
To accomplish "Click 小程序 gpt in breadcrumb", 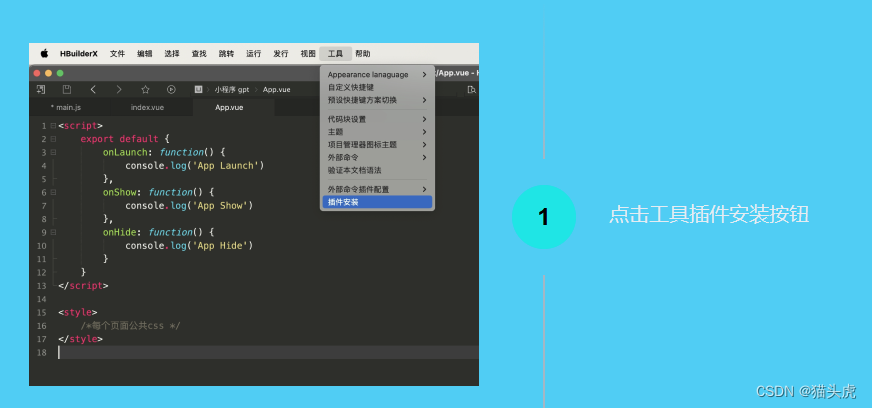I will (x=232, y=89).
